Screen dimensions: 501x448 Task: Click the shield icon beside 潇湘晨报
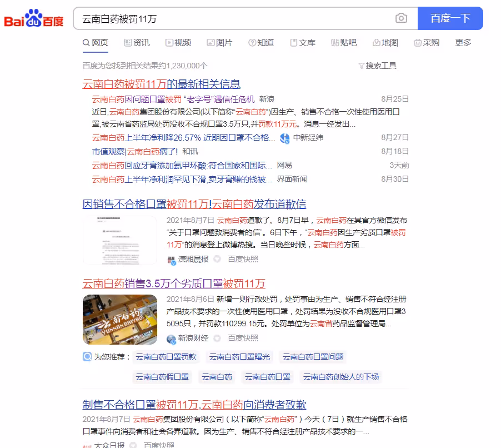coord(217,259)
